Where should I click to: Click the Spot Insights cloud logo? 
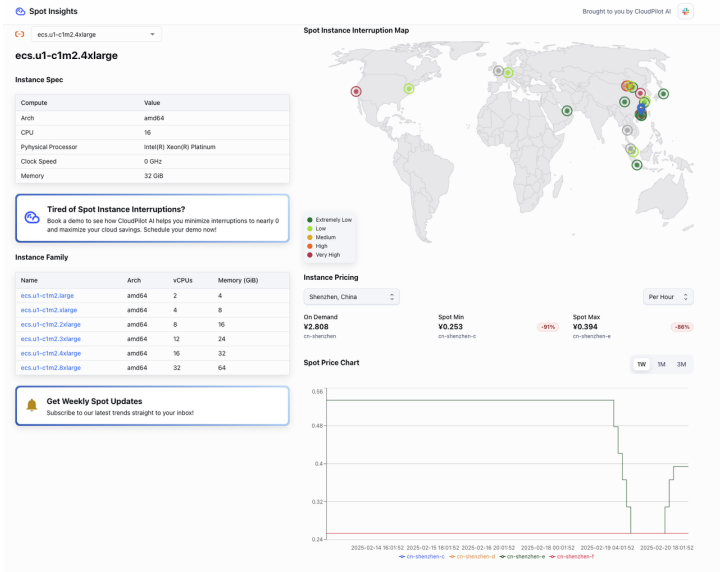pyautogui.click(x=20, y=11)
